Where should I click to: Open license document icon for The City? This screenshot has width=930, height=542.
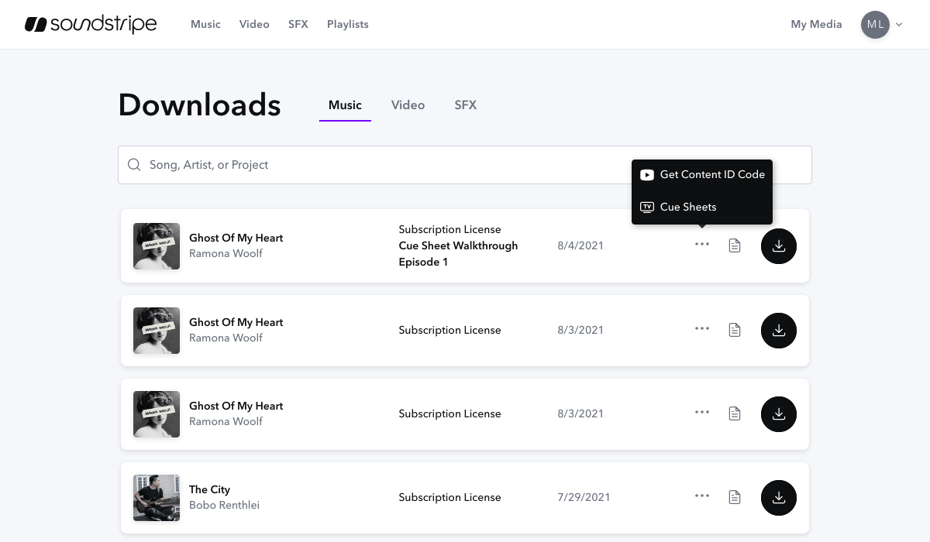[734, 497]
